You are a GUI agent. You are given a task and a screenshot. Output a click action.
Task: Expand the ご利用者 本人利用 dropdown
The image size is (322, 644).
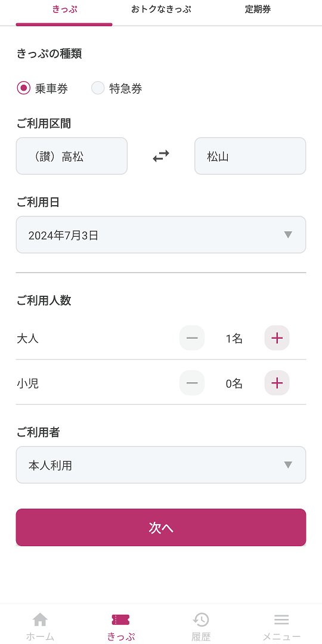click(161, 465)
